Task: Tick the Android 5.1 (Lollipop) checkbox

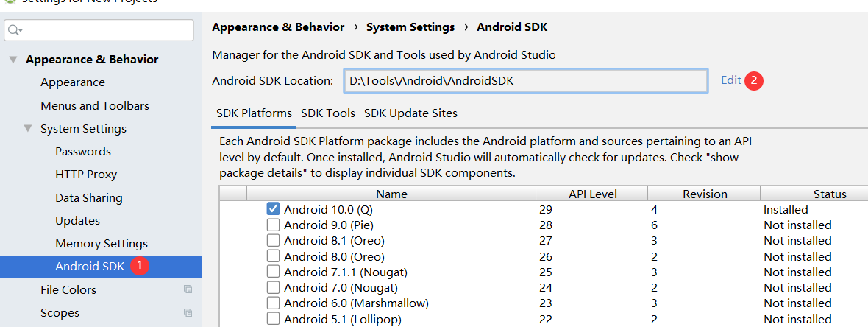Action: tap(273, 319)
